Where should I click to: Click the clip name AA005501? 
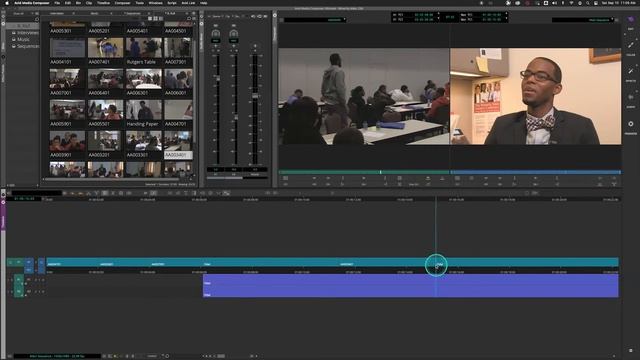point(100,124)
